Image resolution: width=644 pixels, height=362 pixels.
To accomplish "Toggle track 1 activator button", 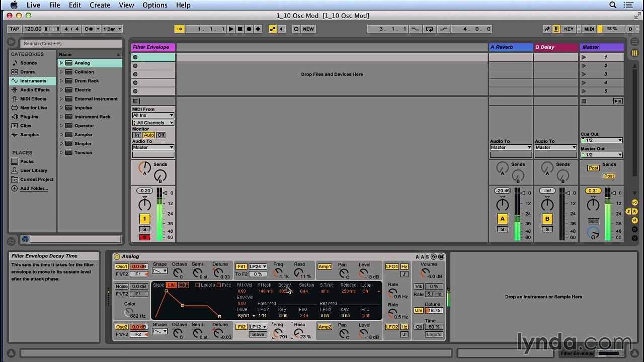I will point(144,219).
